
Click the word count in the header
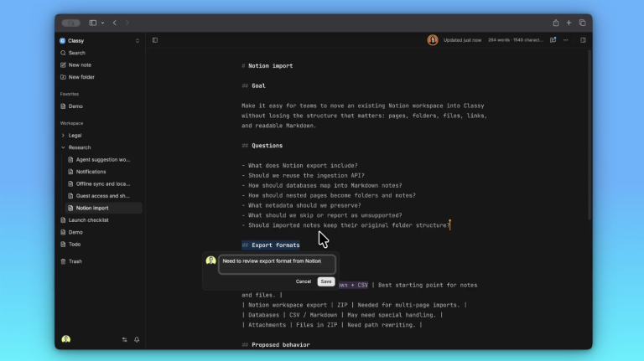click(x=516, y=40)
